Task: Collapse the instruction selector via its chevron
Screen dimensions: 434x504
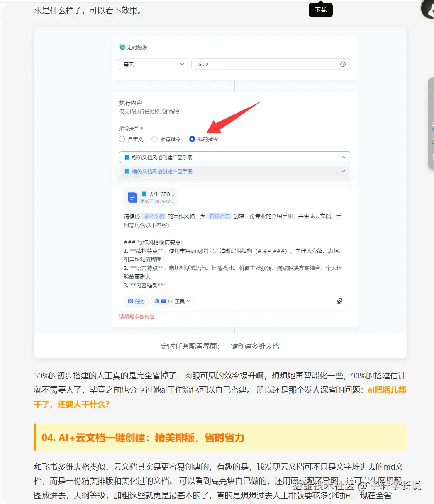Action: coord(344,157)
